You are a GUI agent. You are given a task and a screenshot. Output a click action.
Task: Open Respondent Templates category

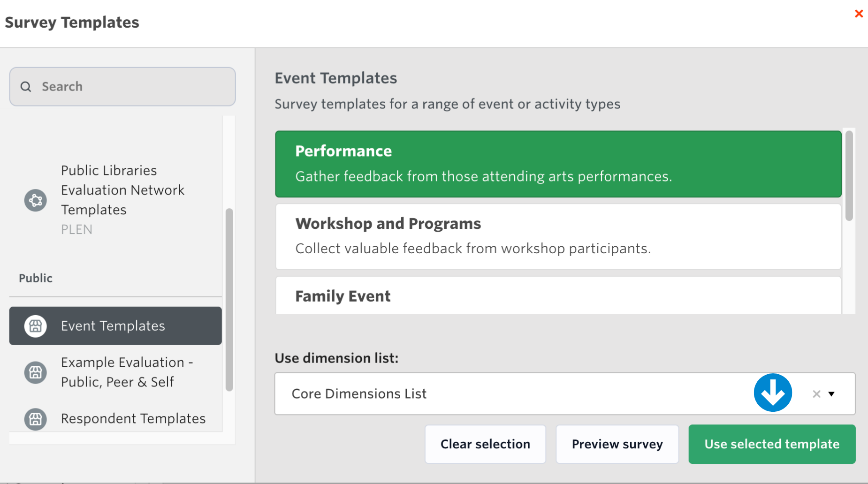coord(133,418)
